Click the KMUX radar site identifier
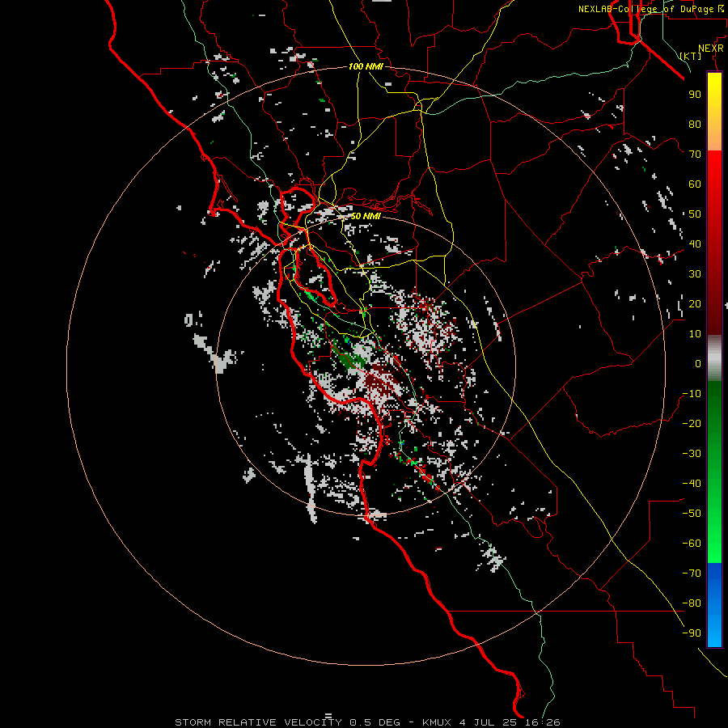Screen dimensions: 728x728 click(x=437, y=722)
